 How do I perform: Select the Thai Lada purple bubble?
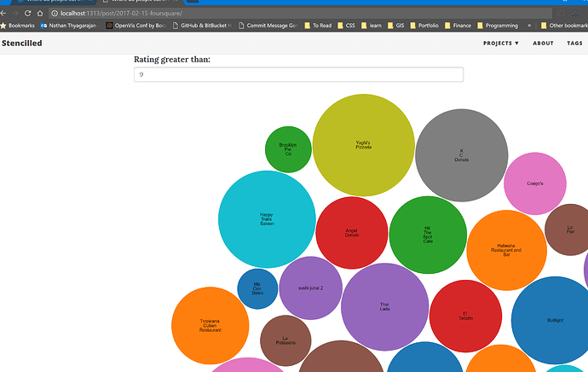[x=384, y=306]
